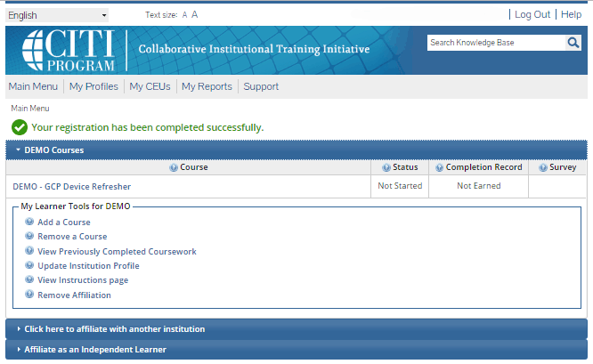Viewport: 593px width, 364px height.
Task: Collapse the DEMO Courses section
Action: 296,150
